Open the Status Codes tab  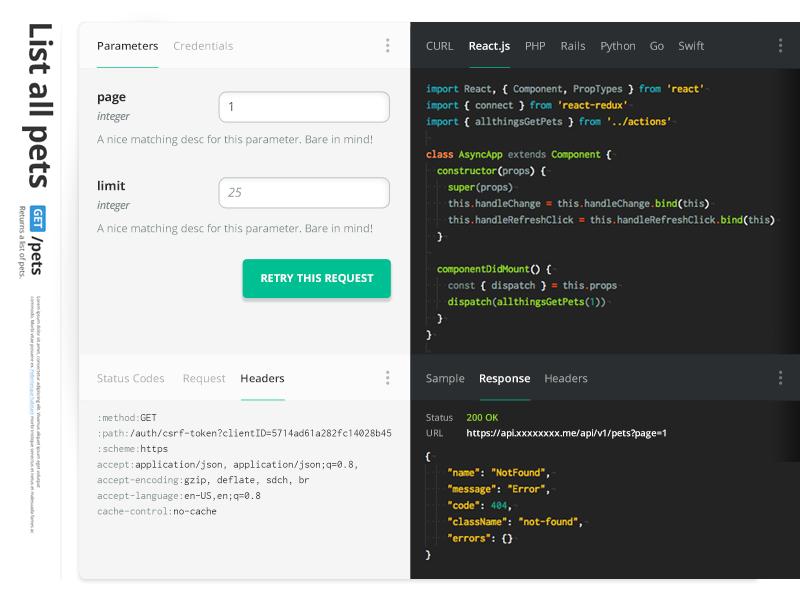(x=130, y=379)
